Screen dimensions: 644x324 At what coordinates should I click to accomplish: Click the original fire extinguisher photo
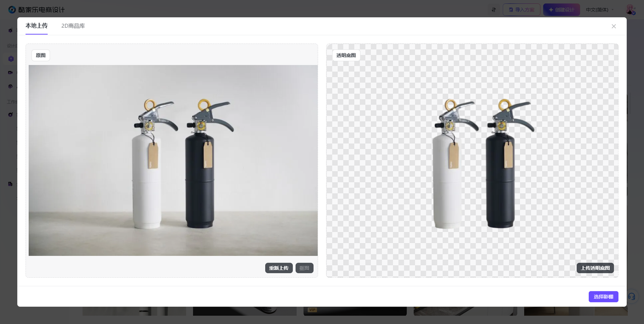click(173, 160)
